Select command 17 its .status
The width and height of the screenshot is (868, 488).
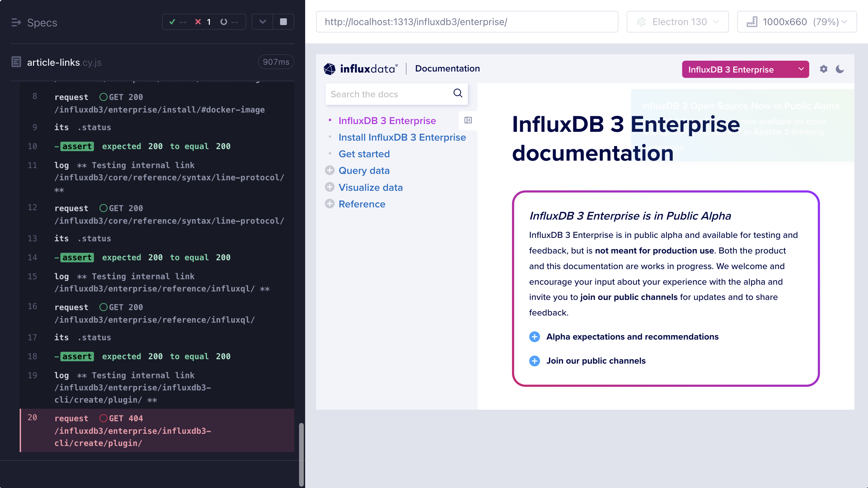(157, 337)
